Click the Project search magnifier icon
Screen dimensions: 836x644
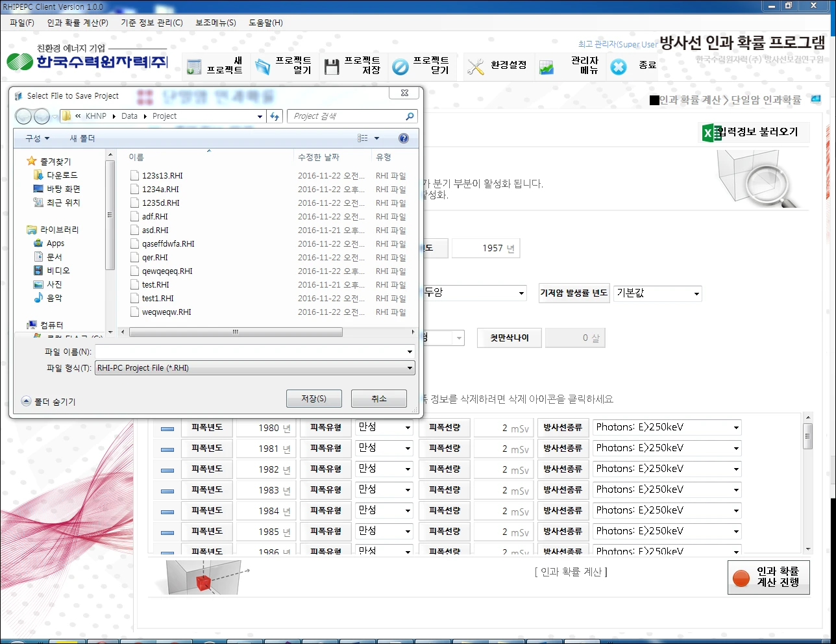click(410, 116)
